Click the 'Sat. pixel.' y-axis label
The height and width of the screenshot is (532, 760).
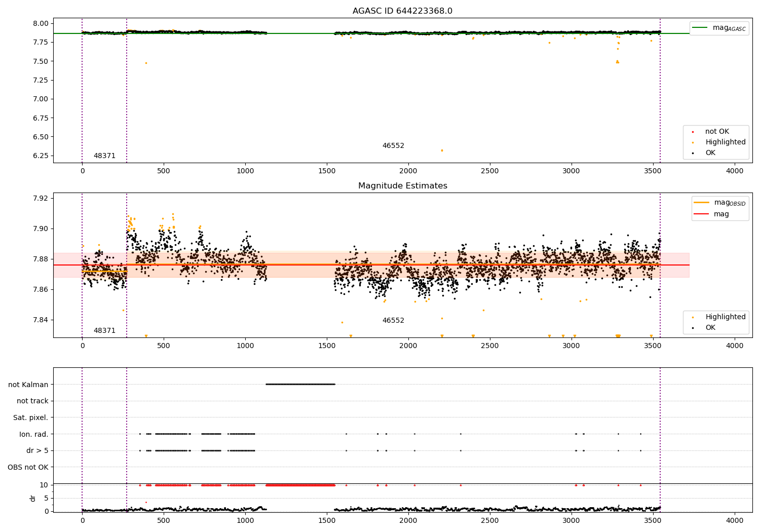(31, 417)
